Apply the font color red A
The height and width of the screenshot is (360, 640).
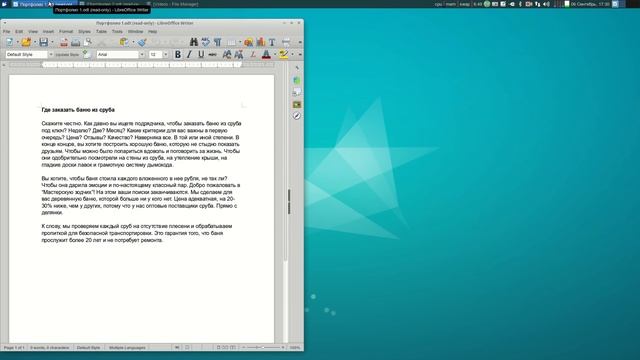tap(266, 54)
